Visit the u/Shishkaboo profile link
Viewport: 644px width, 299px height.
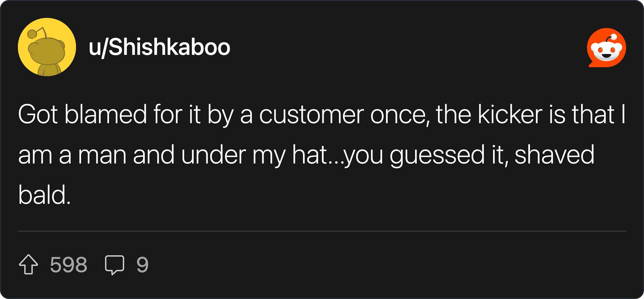(159, 47)
